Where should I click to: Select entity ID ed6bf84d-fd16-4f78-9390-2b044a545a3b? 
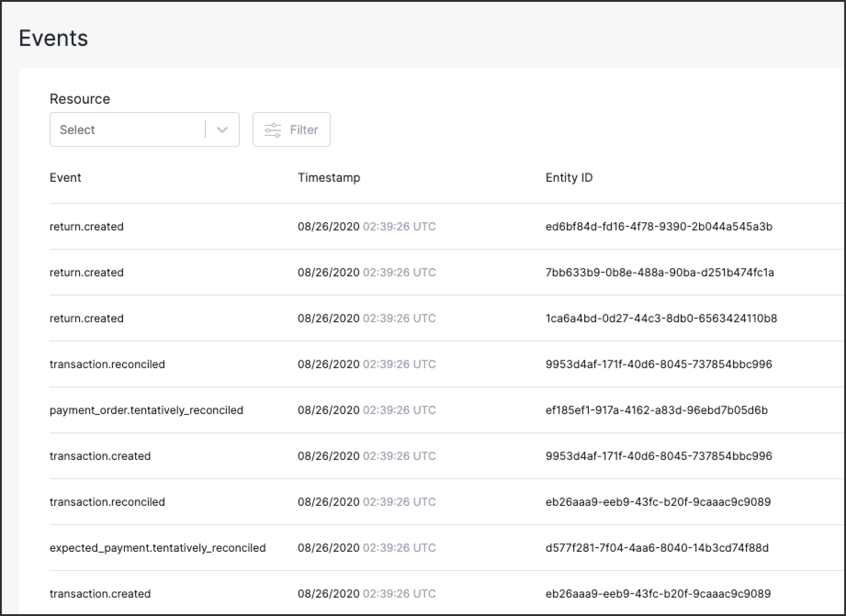[x=659, y=227]
